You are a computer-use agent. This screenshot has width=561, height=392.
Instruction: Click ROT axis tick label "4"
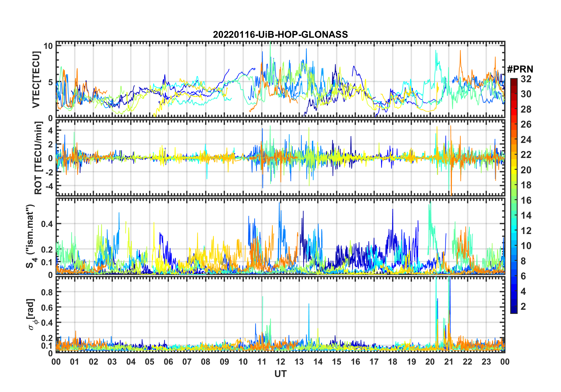pyautogui.click(x=50, y=130)
